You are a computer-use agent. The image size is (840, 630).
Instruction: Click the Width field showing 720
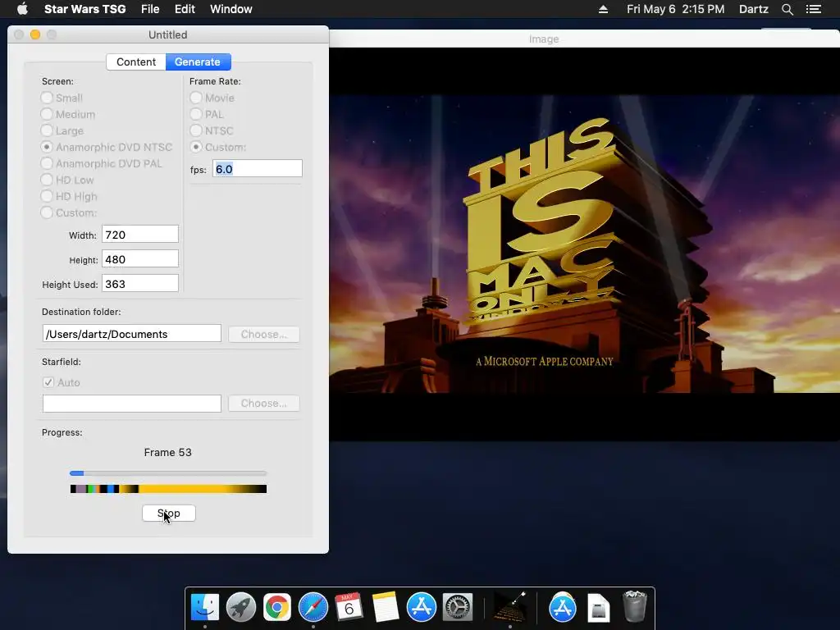140,234
